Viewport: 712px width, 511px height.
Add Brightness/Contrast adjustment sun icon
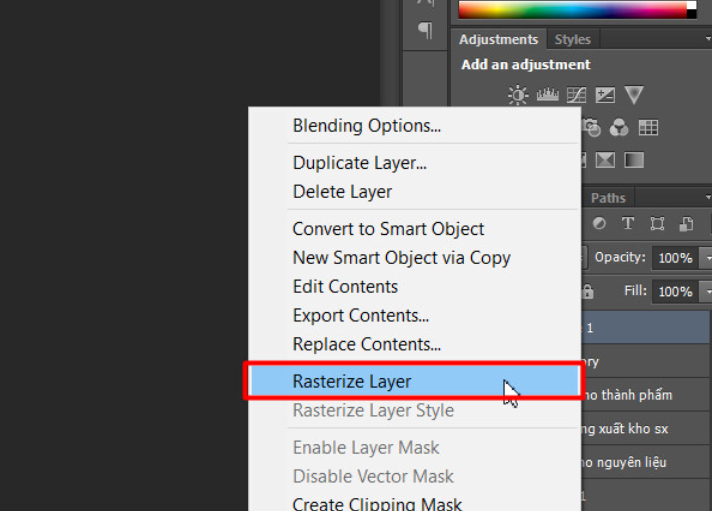pos(518,95)
